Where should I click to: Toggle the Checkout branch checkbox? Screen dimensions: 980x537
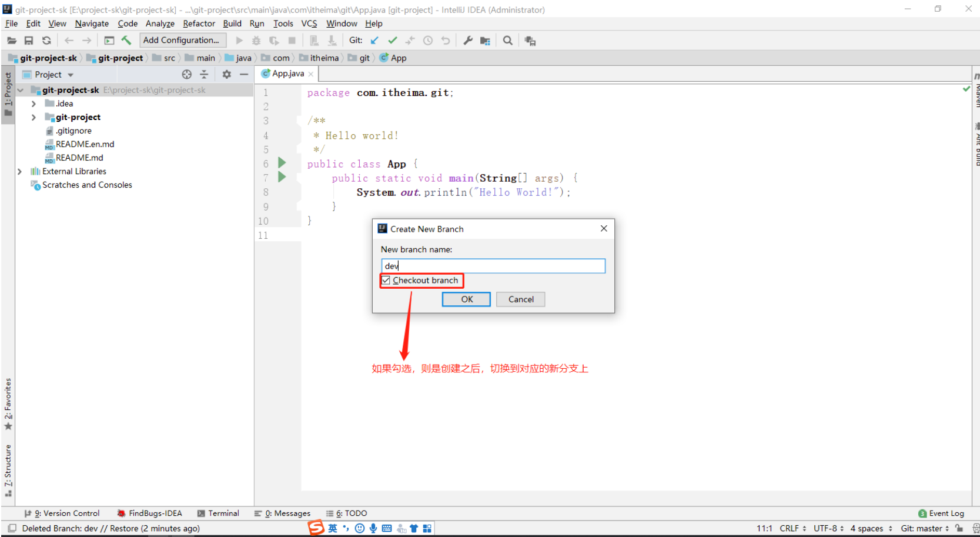pyautogui.click(x=386, y=281)
